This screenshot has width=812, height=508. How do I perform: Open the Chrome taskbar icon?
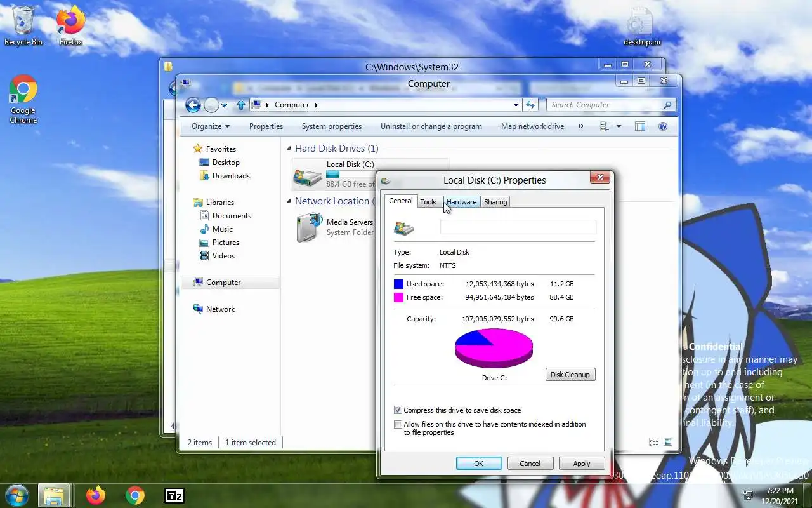[134, 495]
